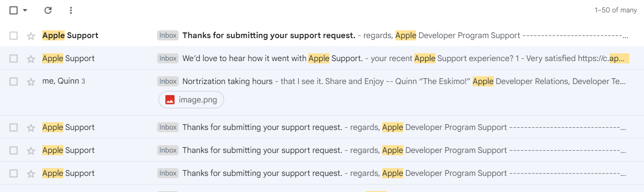Open 'We'd love to hear how it went' email
Viewport: 644px width, 192px height.
273,58
